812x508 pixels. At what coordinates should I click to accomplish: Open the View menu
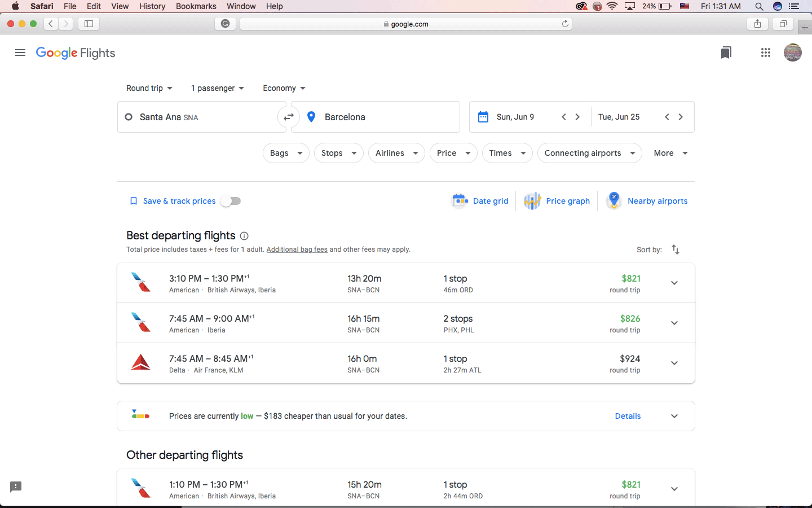pos(120,6)
